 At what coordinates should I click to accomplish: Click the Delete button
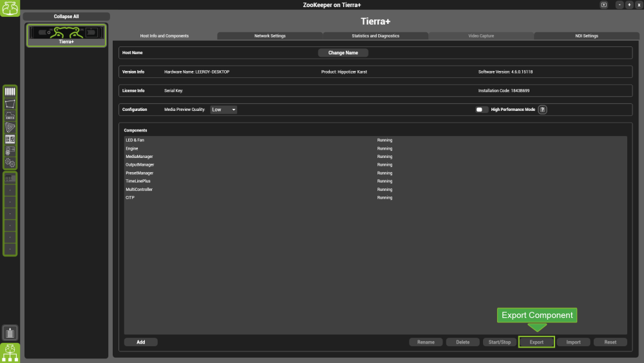(x=463, y=342)
